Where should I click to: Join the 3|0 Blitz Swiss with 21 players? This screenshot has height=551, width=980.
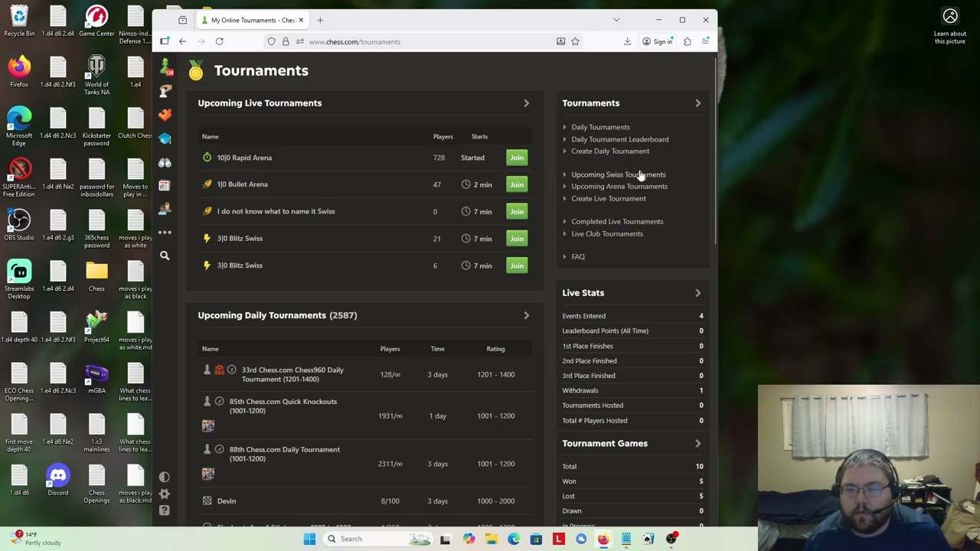(517, 239)
